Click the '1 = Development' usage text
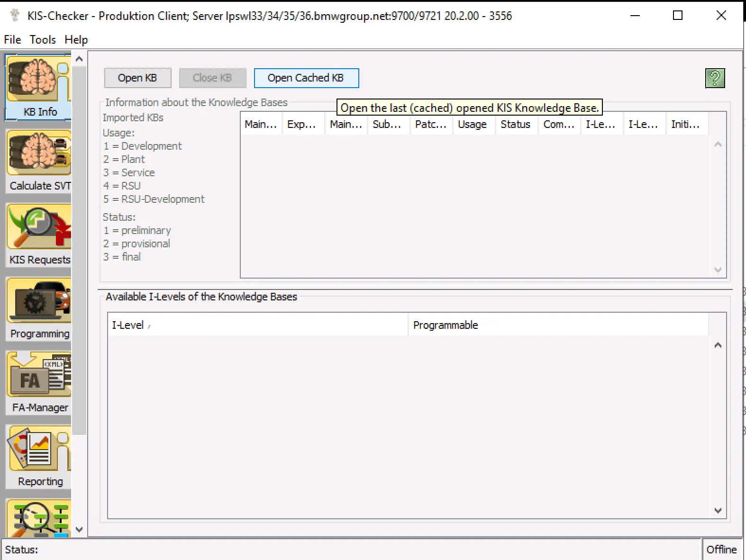Screen dimensions: 746x560 click(142, 146)
